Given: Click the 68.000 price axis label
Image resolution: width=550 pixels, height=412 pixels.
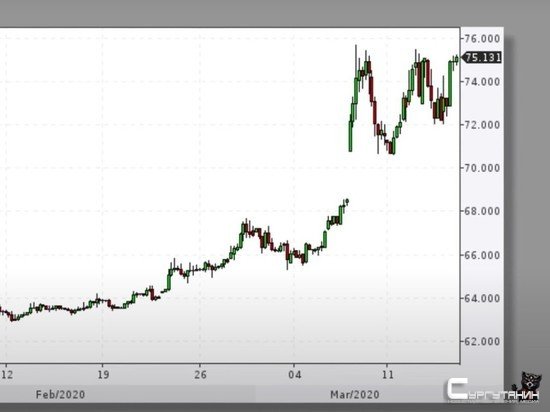Looking at the screenshot, I should click(482, 211).
